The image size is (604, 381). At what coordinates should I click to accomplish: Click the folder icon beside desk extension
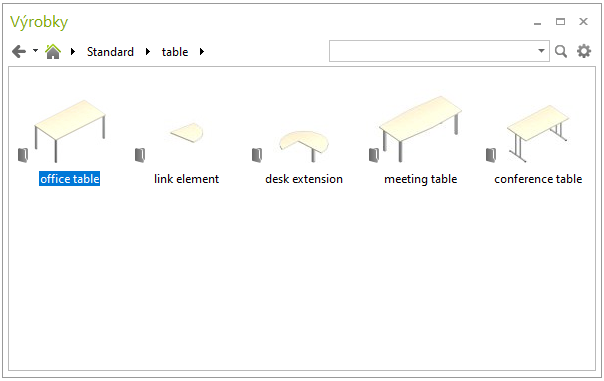pyautogui.click(x=257, y=155)
